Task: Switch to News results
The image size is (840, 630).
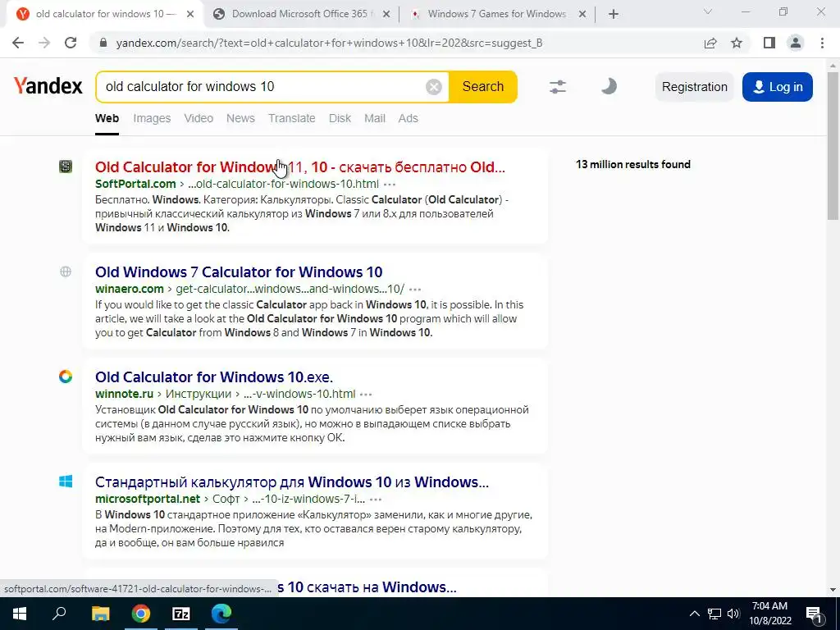Action: [x=240, y=118]
